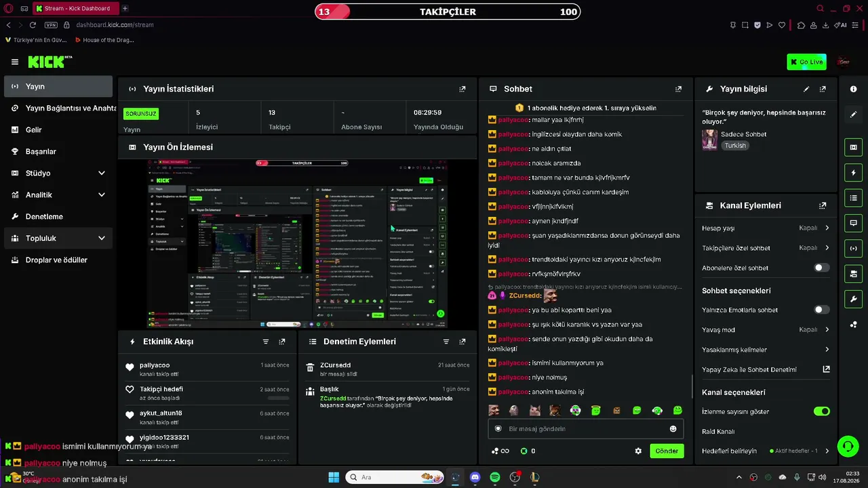Open the hamburger menu beside Kick logo
The height and width of the screenshot is (488, 868).
pos(15,62)
